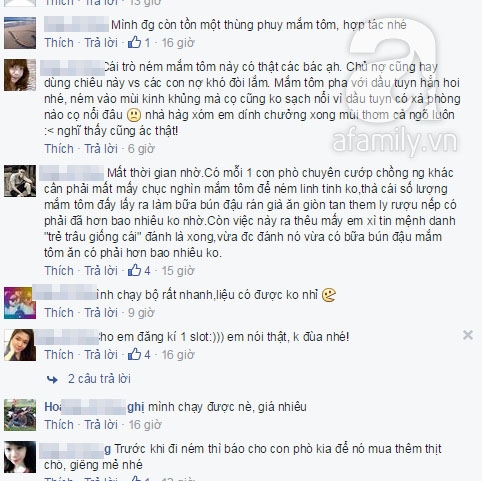The height and width of the screenshot is (481, 482).
Task: Click the reply arrow icon beside '2 câu trả lời'
Action: point(52,379)
